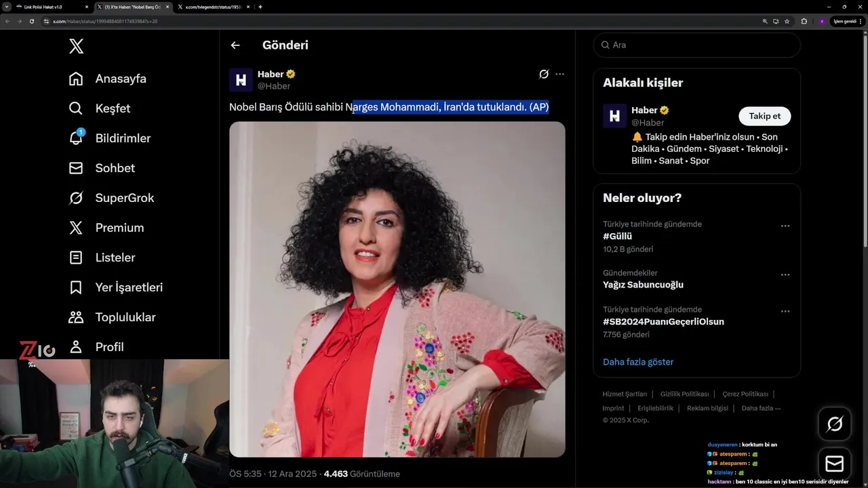Viewport: 868px width, 488px height.
Task: Open Bildirimler notifications
Action: pyautogui.click(x=110, y=138)
